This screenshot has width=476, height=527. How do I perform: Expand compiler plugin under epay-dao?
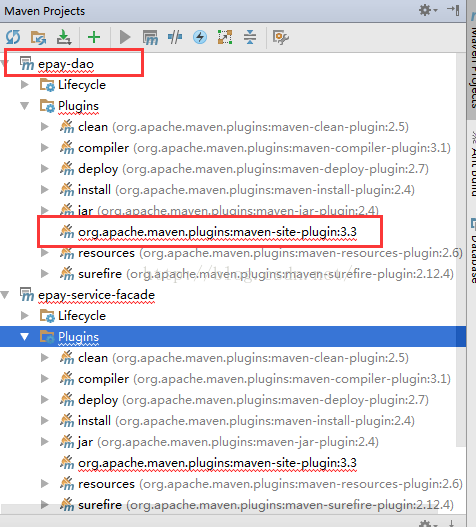click(45, 148)
